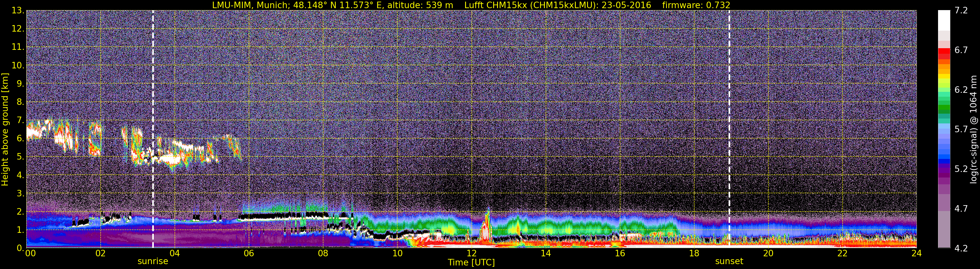Click the '5.7' colorbar value label
980x269 pixels.
click(961, 130)
